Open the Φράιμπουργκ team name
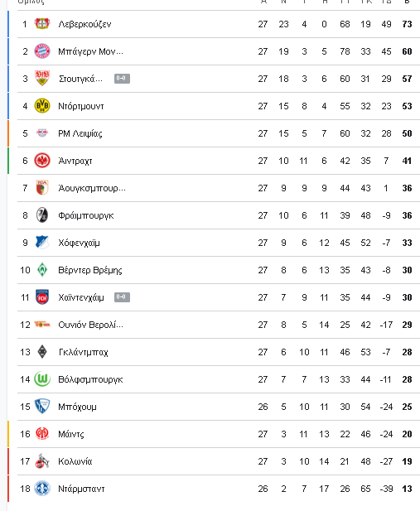The image size is (420, 511). click(x=86, y=215)
